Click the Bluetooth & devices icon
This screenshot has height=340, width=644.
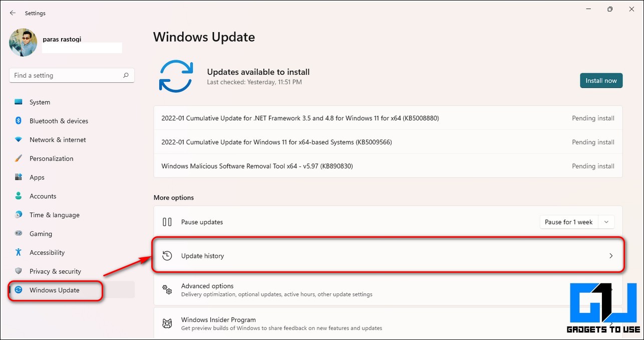pos(19,121)
